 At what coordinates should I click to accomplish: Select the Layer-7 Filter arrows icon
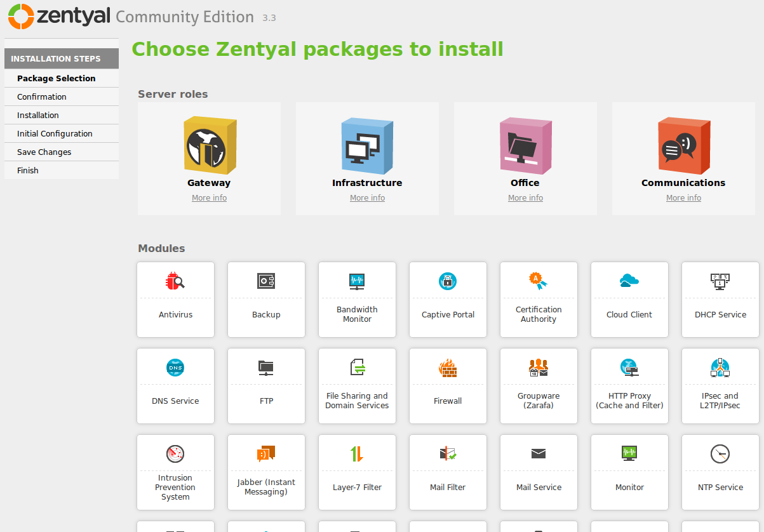(x=357, y=453)
